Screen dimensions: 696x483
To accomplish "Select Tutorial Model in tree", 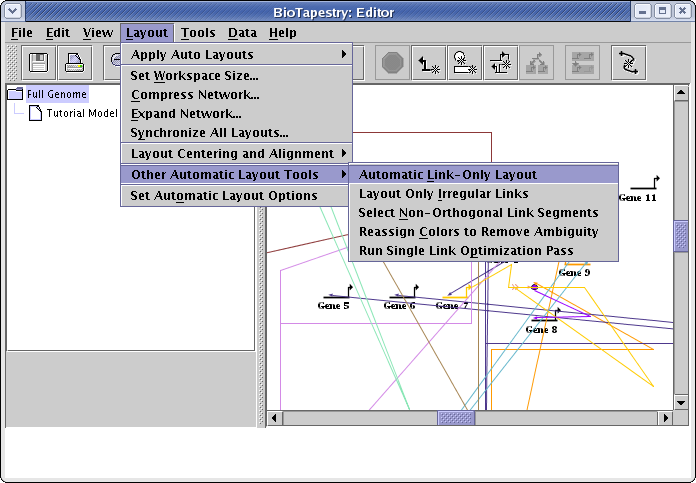I will pyautogui.click(x=82, y=113).
